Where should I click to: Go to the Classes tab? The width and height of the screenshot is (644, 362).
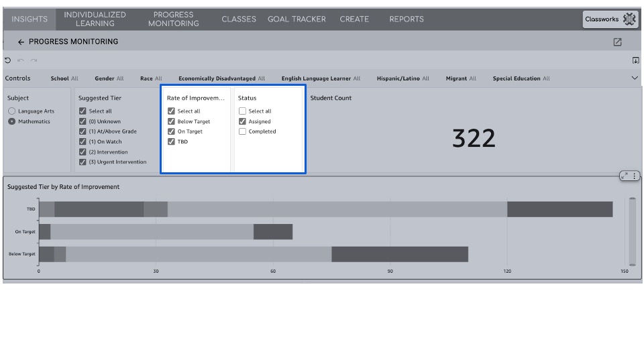[x=239, y=19]
